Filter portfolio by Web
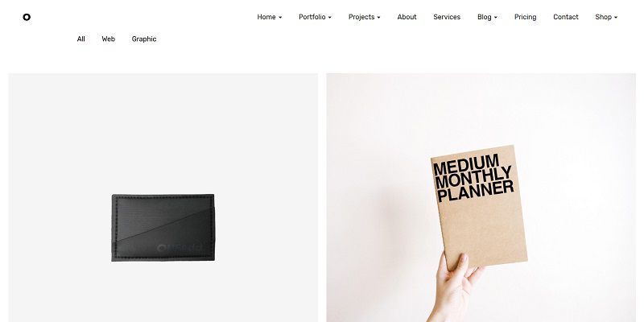Screen dimensions: 644x322 [109, 39]
